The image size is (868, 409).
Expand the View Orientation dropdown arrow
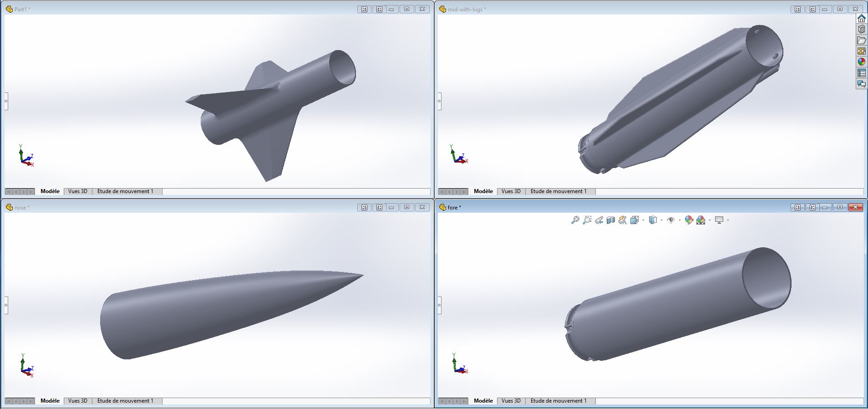pyautogui.click(x=643, y=220)
